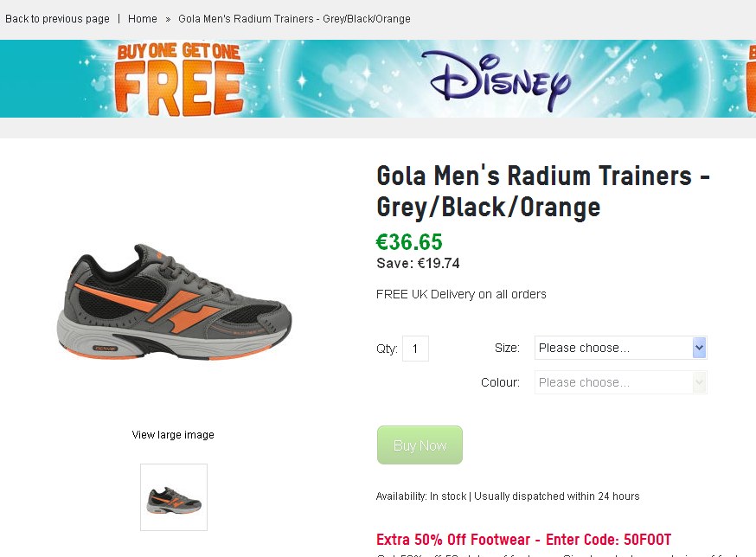This screenshot has width=756, height=557.
Task: Click inside the Qty input field
Action: point(415,349)
